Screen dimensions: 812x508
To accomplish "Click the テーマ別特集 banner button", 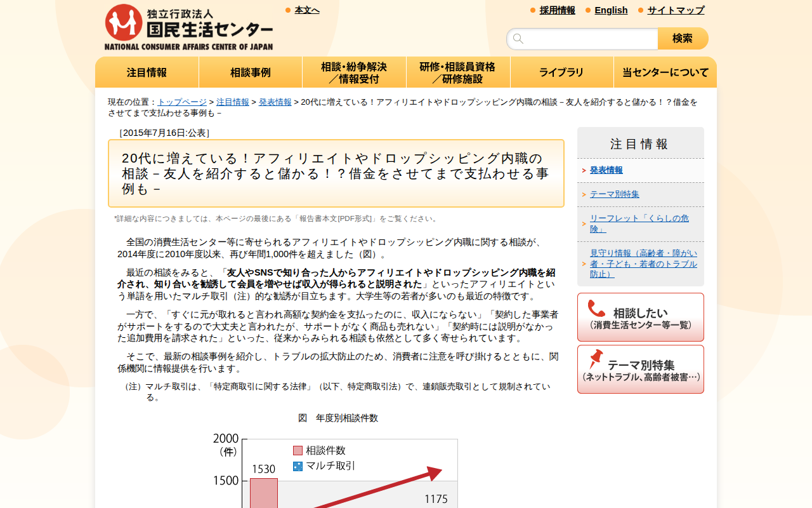I will pos(641,369).
